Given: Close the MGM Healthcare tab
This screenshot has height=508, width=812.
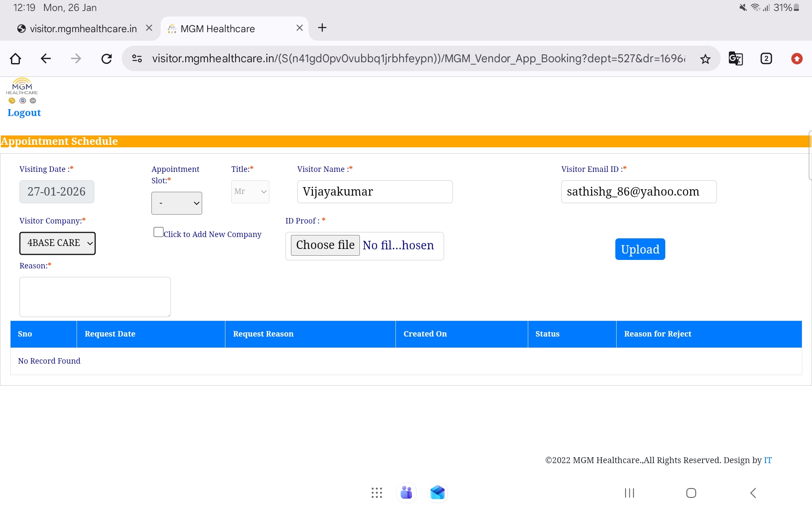Looking at the screenshot, I should tap(299, 28).
